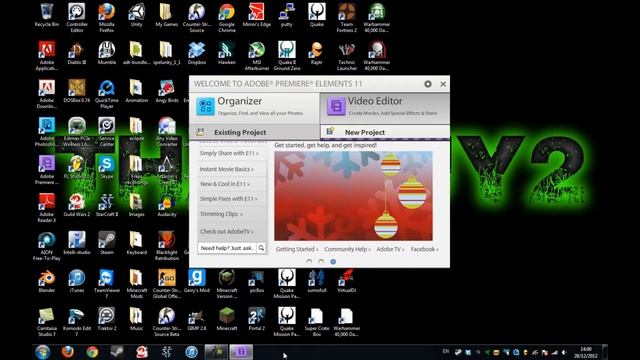Click the Need help? Just ask search field
This screenshot has height=360, width=640.
coord(227,248)
